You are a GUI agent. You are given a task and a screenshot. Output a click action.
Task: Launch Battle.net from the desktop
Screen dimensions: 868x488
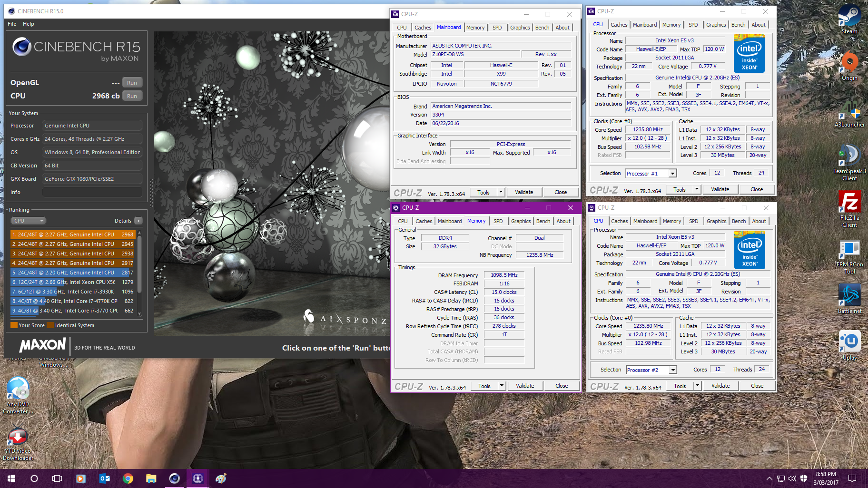pyautogui.click(x=849, y=298)
